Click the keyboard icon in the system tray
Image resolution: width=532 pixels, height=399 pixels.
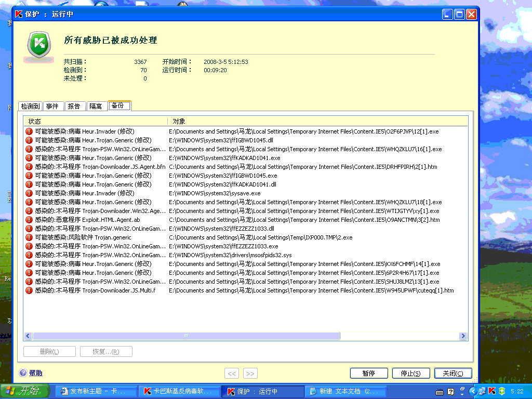440,392
